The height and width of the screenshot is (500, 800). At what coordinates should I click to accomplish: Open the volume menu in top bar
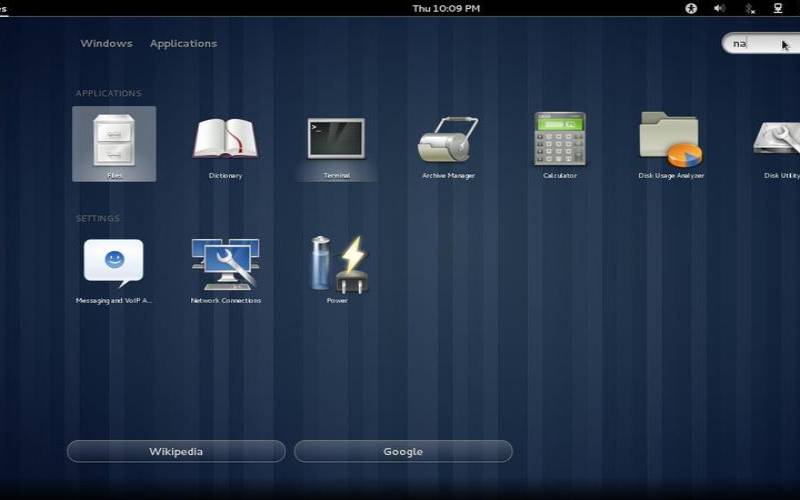pyautogui.click(x=719, y=8)
